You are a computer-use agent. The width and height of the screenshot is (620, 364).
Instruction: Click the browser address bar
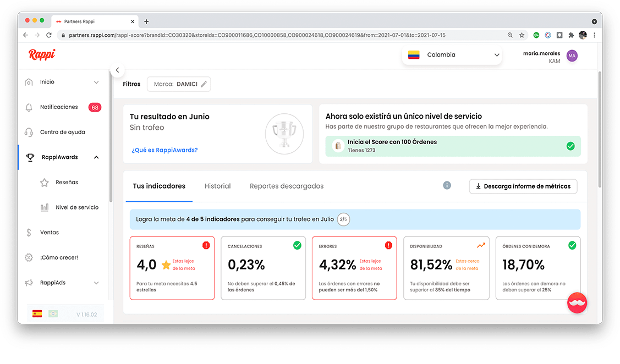point(275,35)
